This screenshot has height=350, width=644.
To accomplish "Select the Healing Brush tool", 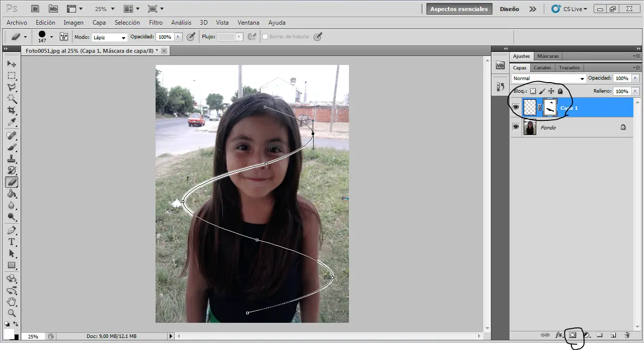I will [x=12, y=135].
